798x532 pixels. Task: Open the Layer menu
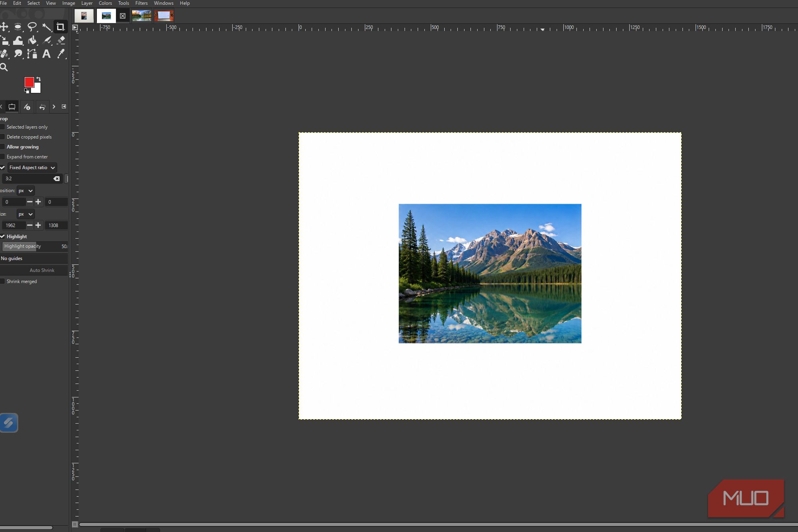(87, 3)
